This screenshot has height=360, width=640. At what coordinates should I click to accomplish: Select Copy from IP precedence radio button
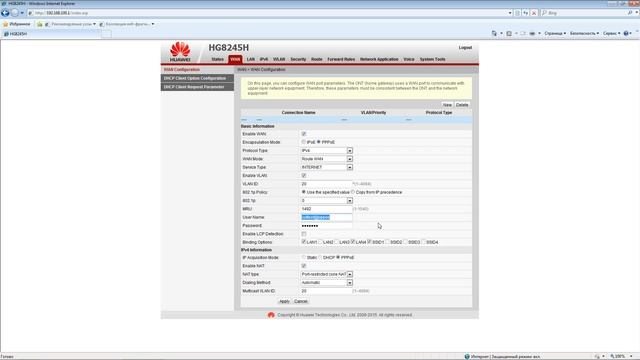coord(353,192)
